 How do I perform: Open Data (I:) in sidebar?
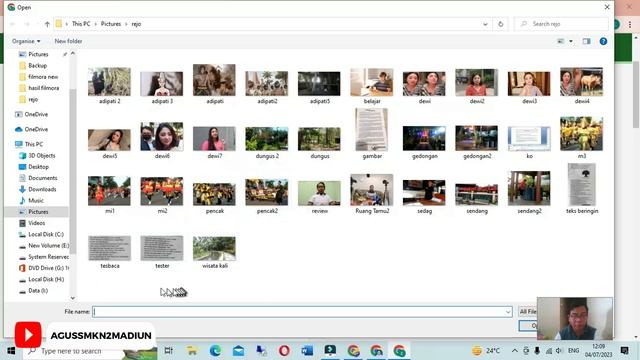pos(38,291)
